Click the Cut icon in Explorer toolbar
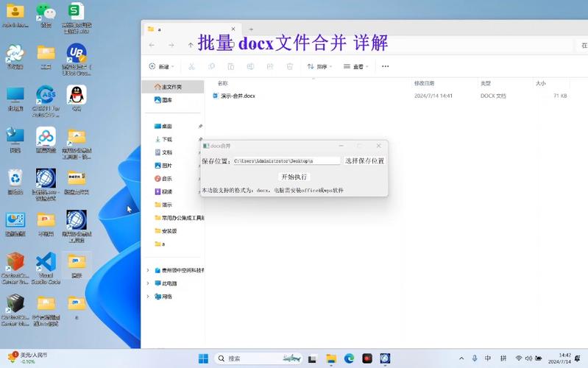 click(x=191, y=66)
